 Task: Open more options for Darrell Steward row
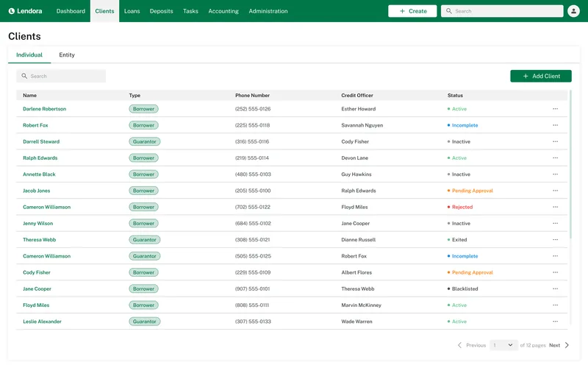click(555, 141)
